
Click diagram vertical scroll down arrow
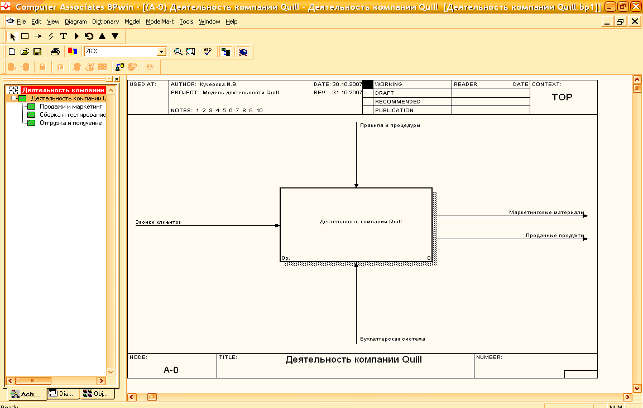[x=637, y=388]
